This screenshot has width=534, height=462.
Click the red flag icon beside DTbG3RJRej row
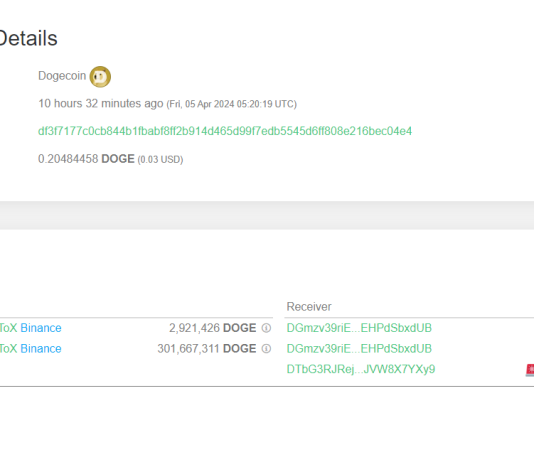[x=530, y=370]
